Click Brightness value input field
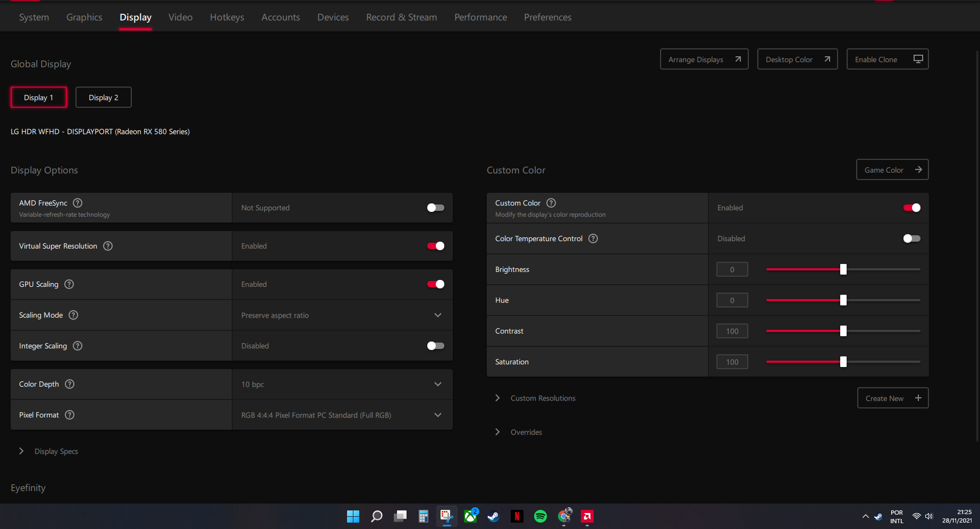Viewport: 980px width, 529px height. pyautogui.click(x=732, y=269)
